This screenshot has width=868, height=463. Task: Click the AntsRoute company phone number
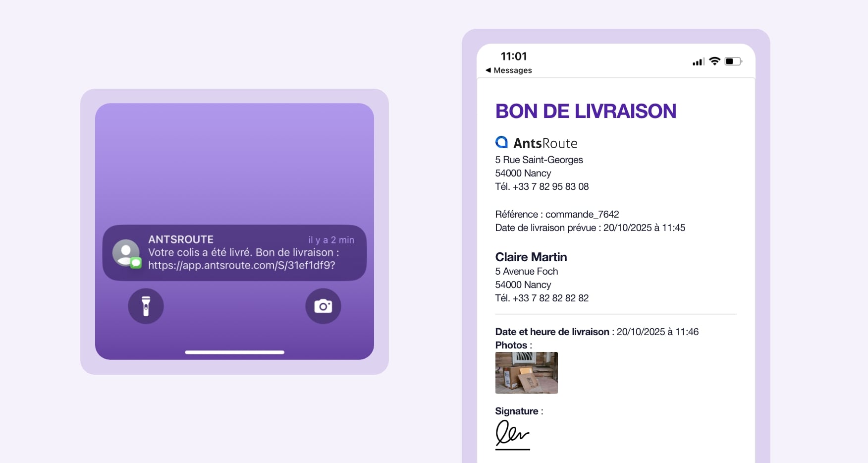(x=542, y=187)
